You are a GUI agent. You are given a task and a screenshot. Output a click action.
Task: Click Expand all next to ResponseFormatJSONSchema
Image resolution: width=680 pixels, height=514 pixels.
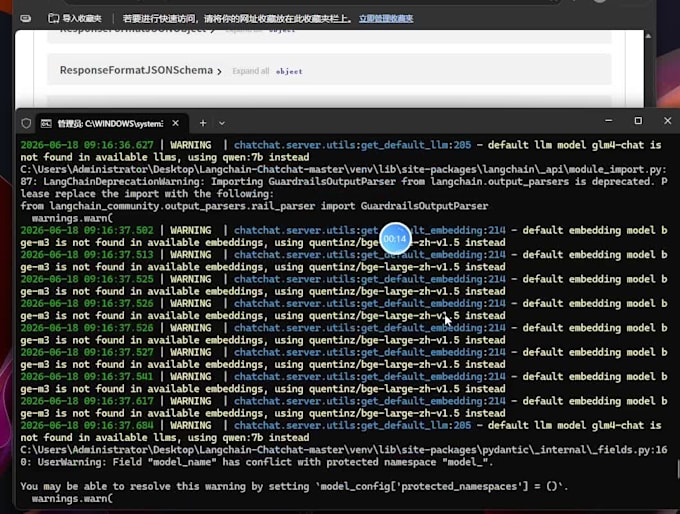(251, 71)
